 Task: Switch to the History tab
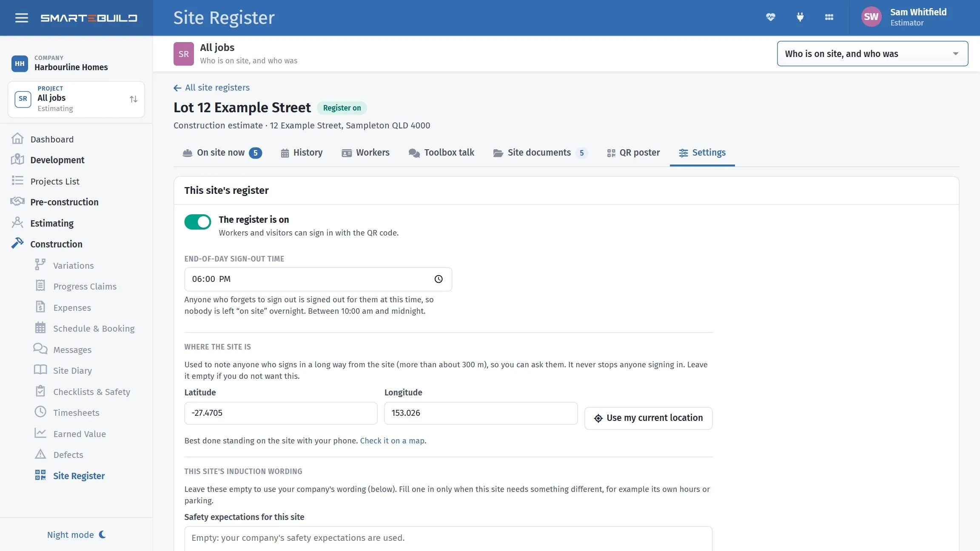point(302,153)
